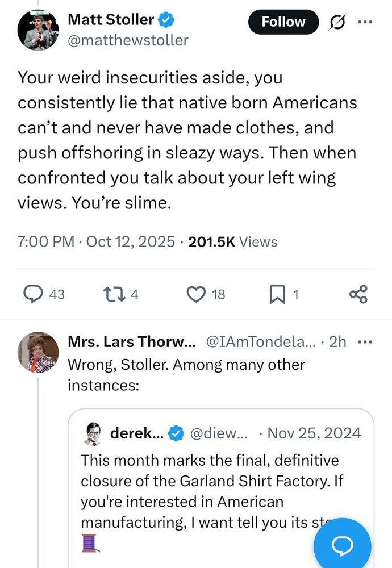Open Matt Stoller's profile picture
The width and height of the screenshot is (392, 568).
pyautogui.click(x=39, y=29)
